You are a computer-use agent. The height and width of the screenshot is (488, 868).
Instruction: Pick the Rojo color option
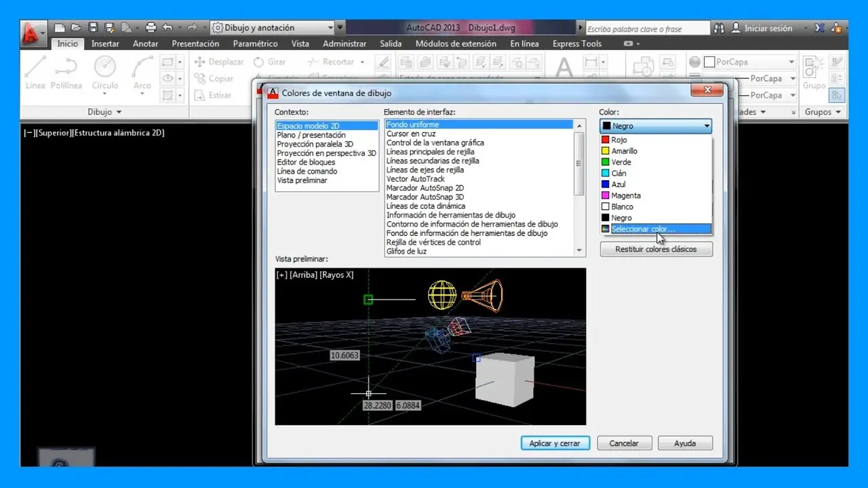coord(656,140)
